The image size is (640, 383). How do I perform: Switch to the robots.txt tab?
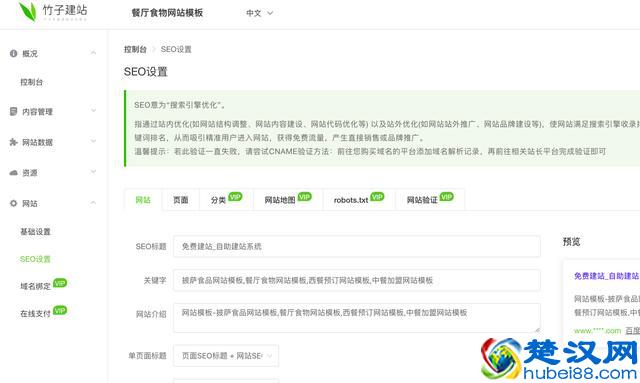pos(359,200)
